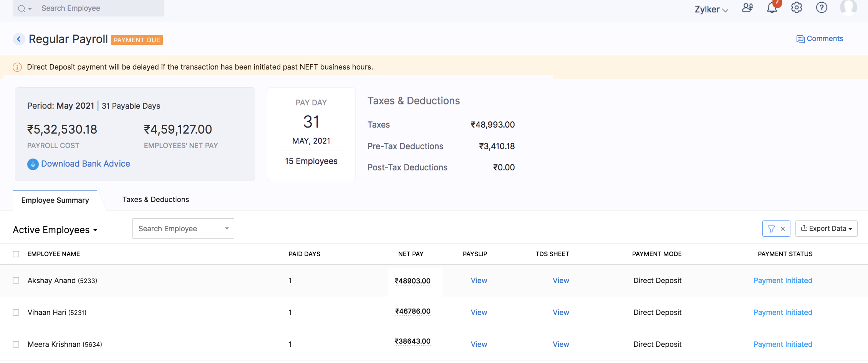
Task: Click the back arrow beside Regular Payroll
Action: point(19,39)
